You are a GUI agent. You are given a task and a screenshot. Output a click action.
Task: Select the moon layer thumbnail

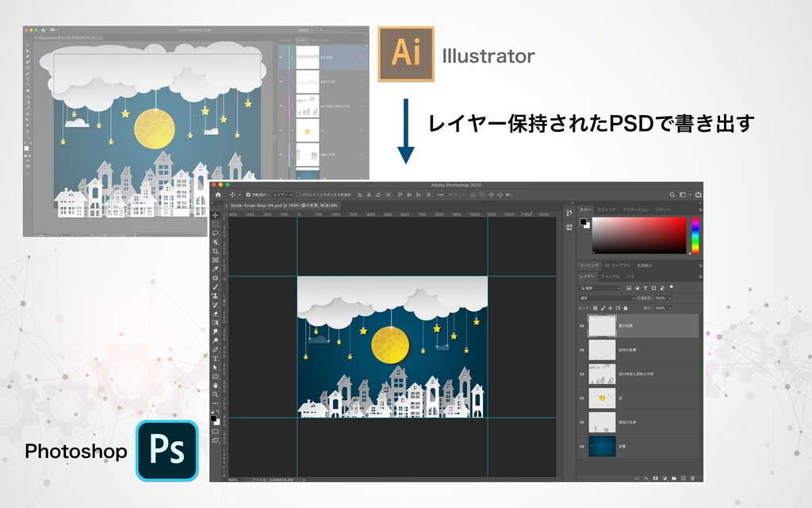pyautogui.click(x=602, y=398)
